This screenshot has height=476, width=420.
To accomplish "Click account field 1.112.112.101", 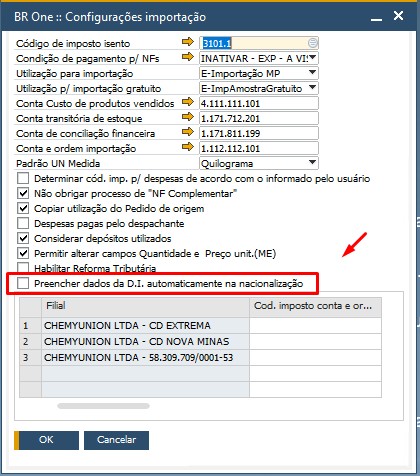I will (x=259, y=148).
